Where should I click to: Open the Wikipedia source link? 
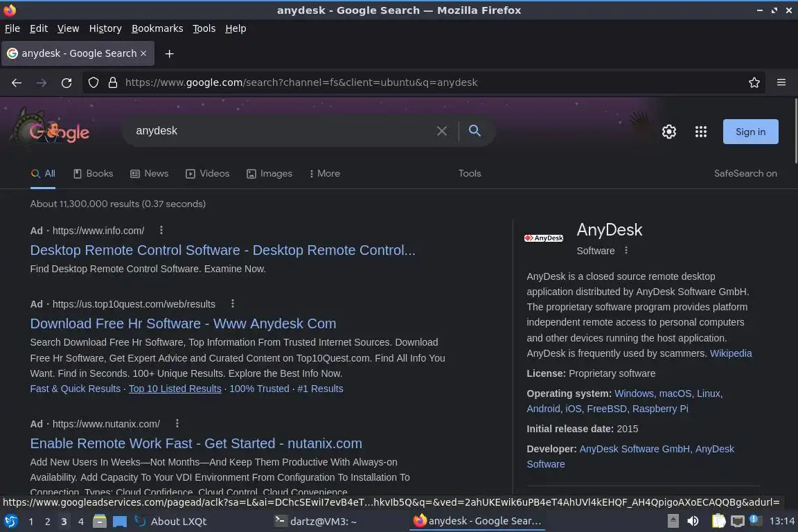coord(730,353)
